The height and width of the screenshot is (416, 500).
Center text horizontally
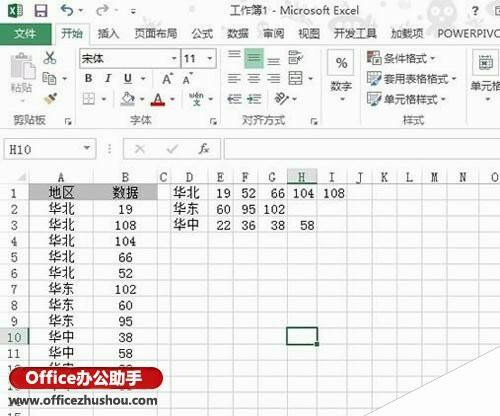pyautogui.click(x=254, y=79)
